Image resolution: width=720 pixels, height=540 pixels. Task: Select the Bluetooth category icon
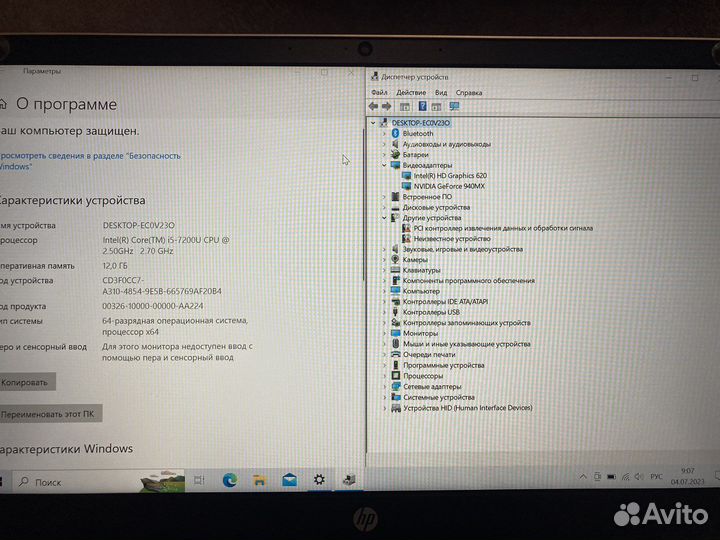click(395, 133)
